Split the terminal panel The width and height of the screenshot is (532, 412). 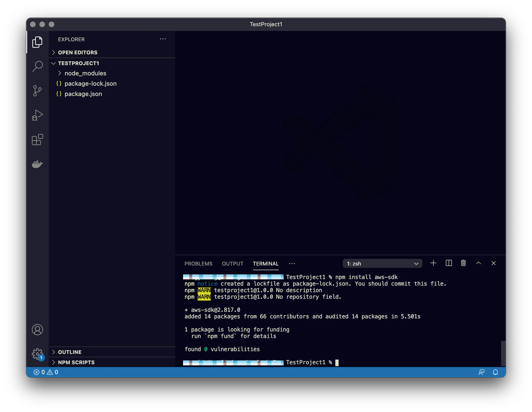tap(449, 263)
